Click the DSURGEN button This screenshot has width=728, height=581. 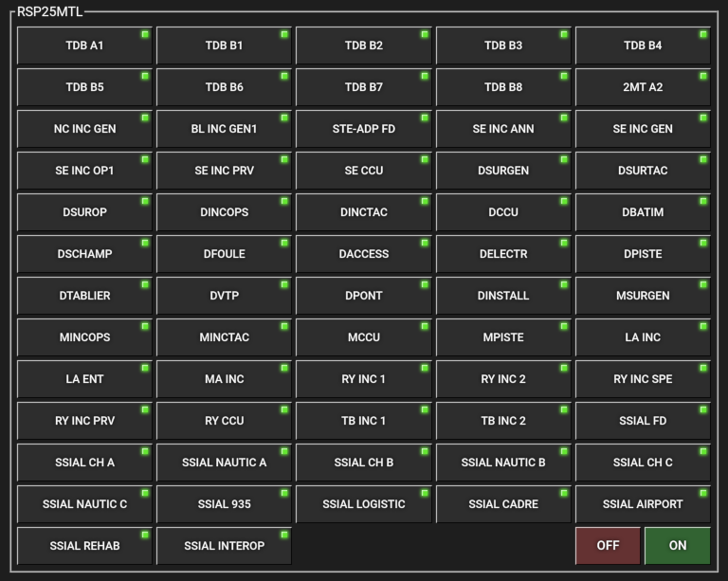point(503,171)
